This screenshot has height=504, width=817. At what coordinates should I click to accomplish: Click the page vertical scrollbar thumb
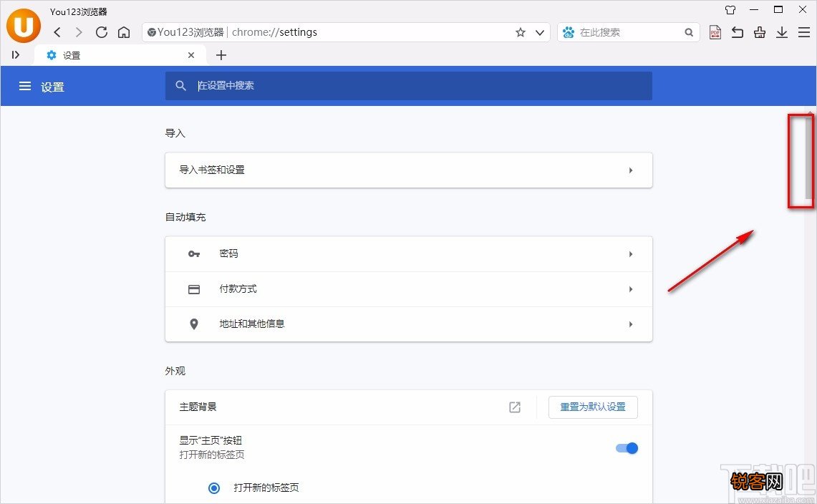[808, 158]
